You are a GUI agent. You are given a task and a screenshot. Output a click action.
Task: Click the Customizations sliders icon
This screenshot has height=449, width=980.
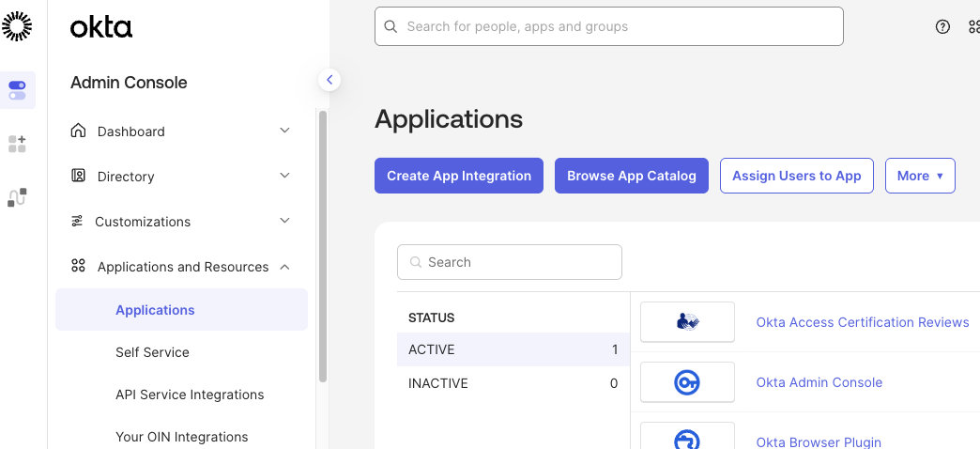click(x=77, y=221)
